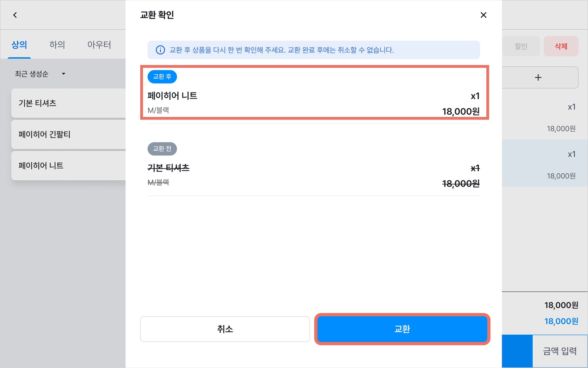The width and height of the screenshot is (588, 368).
Task: Click the dropdown arrow beside 최근 생성순
Action: pos(63,74)
